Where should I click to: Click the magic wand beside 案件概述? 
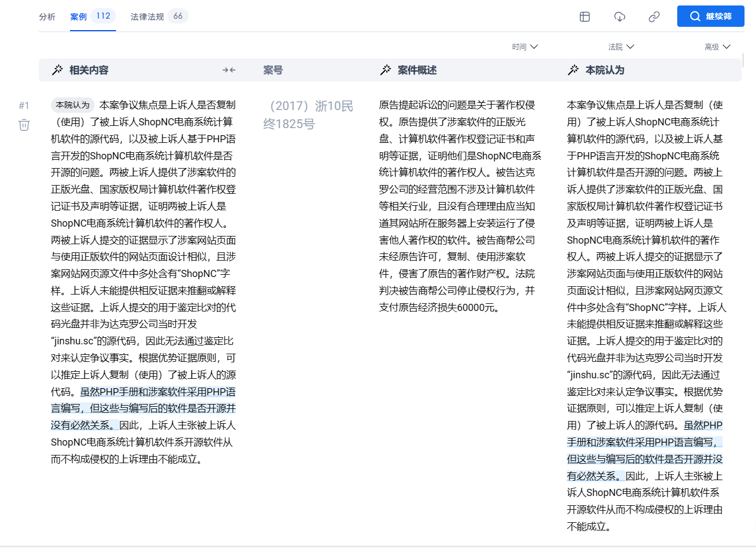point(386,70)
